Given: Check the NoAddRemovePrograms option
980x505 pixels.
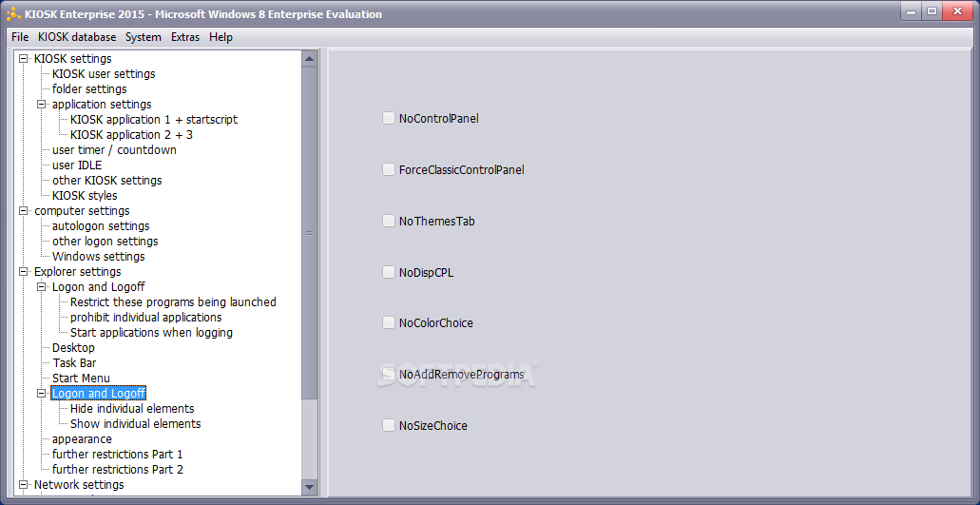Looking at the screenshot, I should tap(388, 375).
